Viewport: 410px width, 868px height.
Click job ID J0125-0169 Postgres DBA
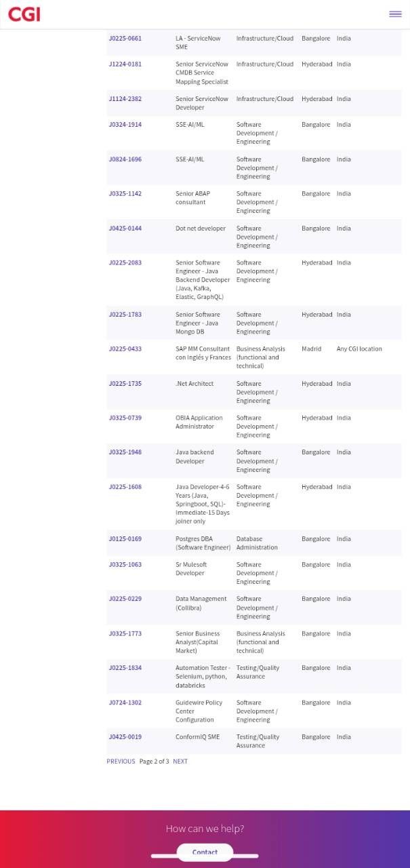[x=125, y=539]
